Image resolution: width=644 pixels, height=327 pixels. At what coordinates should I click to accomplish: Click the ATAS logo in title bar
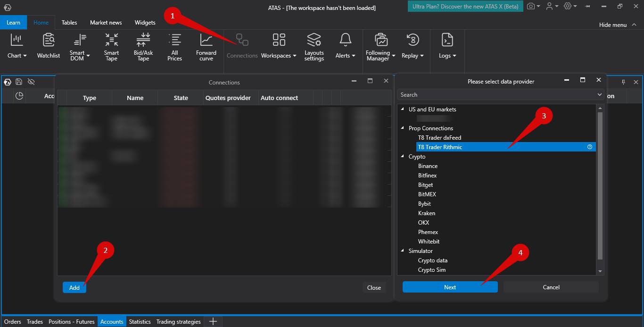[x=7, y=8]
